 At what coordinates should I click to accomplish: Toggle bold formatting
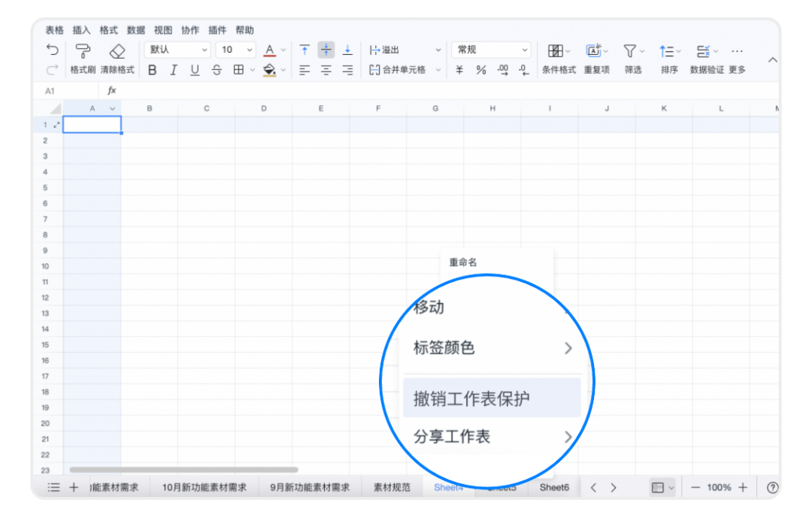tap(152, 70)
